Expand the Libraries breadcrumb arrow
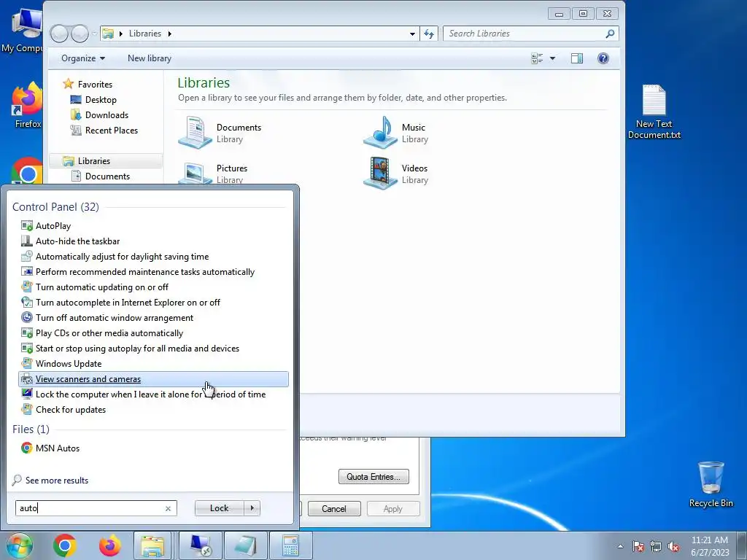747x560 pixels. point(169,34)
